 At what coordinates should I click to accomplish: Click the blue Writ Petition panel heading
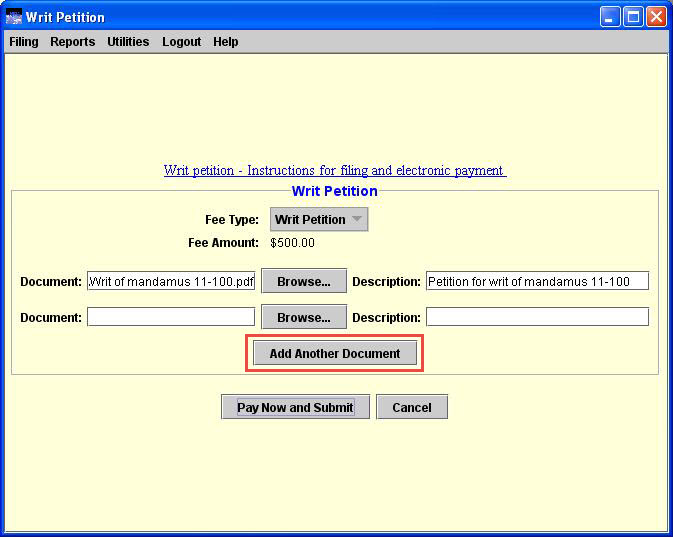pyautogui.click(x=335, y=191)
